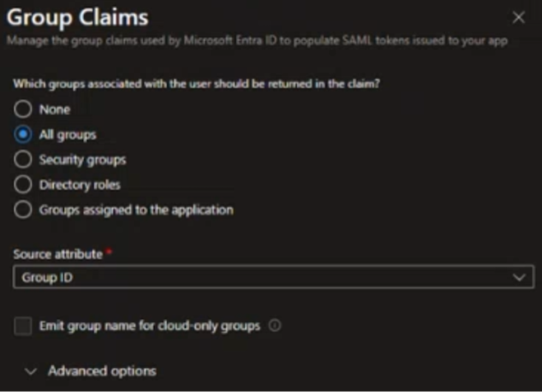Click the All groups label text

67,135
